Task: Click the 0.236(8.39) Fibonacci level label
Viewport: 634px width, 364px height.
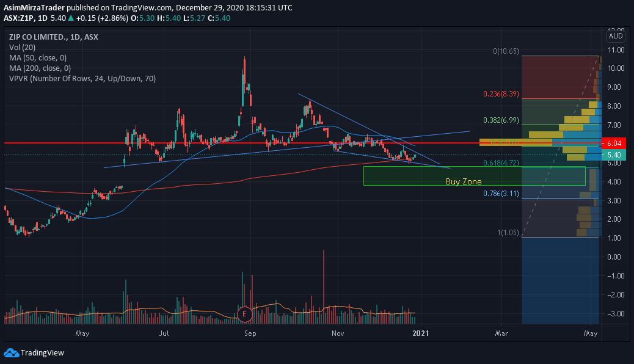Action: pyautogui.click(x=501, y=94)
